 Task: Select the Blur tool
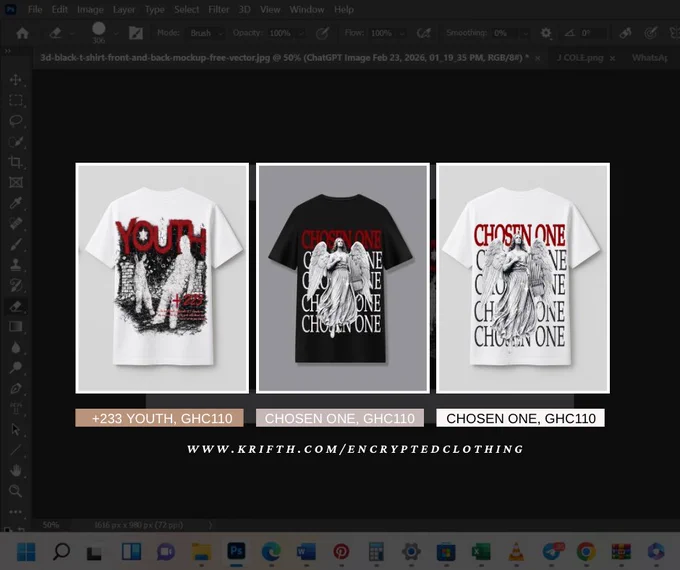(x=16, y=347)
